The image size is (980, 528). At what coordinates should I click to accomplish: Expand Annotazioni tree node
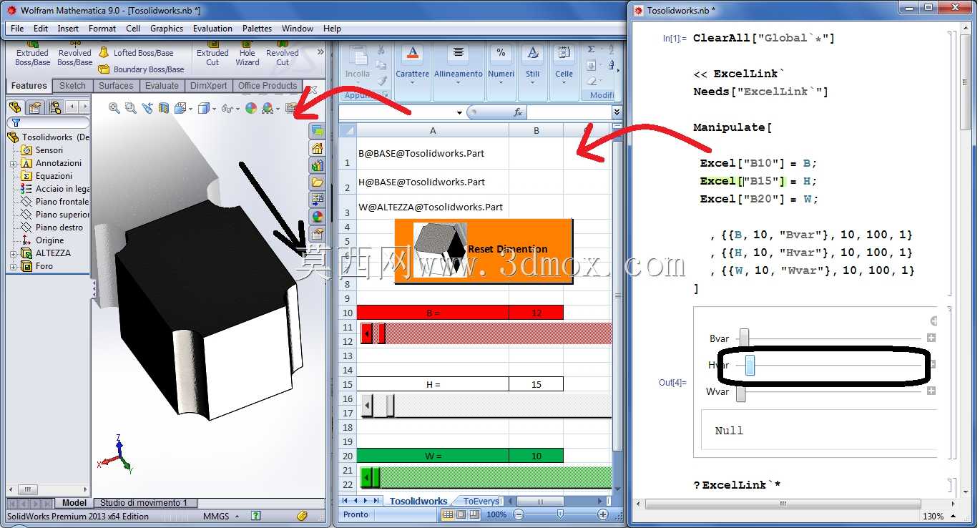pos(13,163)
